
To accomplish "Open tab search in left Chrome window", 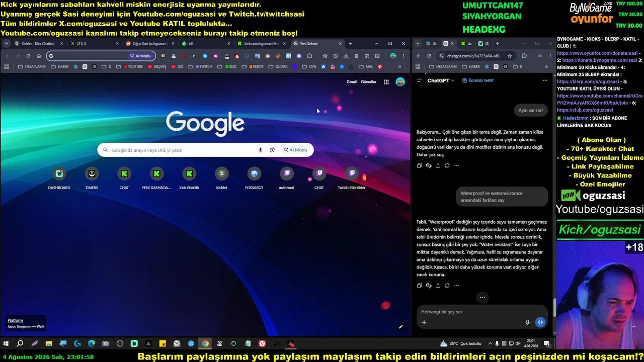I will click(7, 44).
